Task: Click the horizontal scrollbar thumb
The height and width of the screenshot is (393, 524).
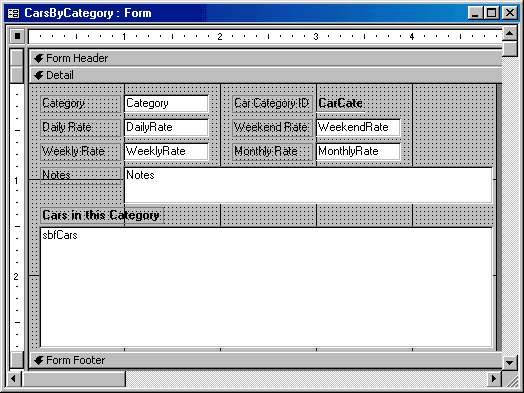Action: click(x=74, y=379)
